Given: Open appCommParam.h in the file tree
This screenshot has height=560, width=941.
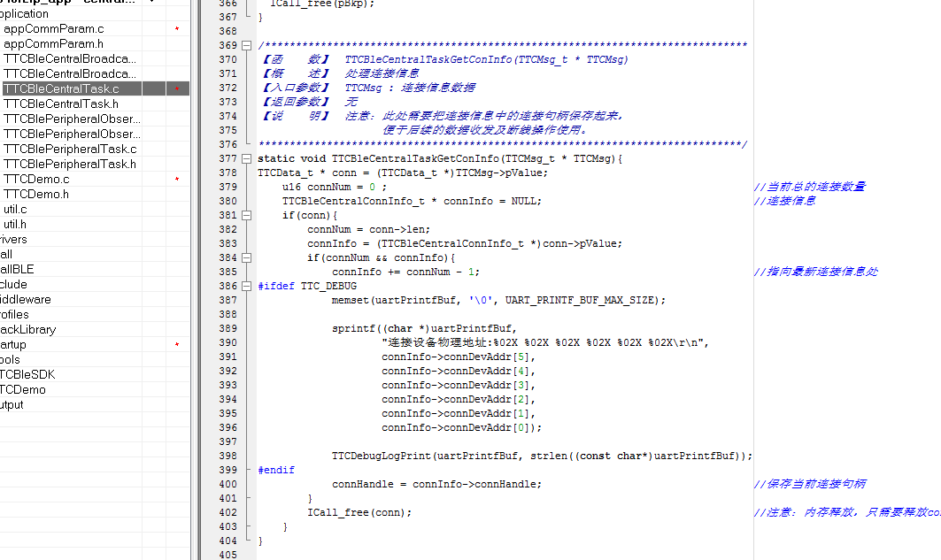Looking at the screenshot, I should 53,43.
